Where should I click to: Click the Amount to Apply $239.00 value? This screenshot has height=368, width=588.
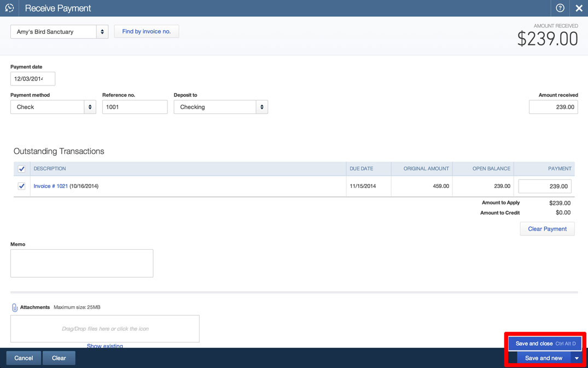click(x=560, y=203)
